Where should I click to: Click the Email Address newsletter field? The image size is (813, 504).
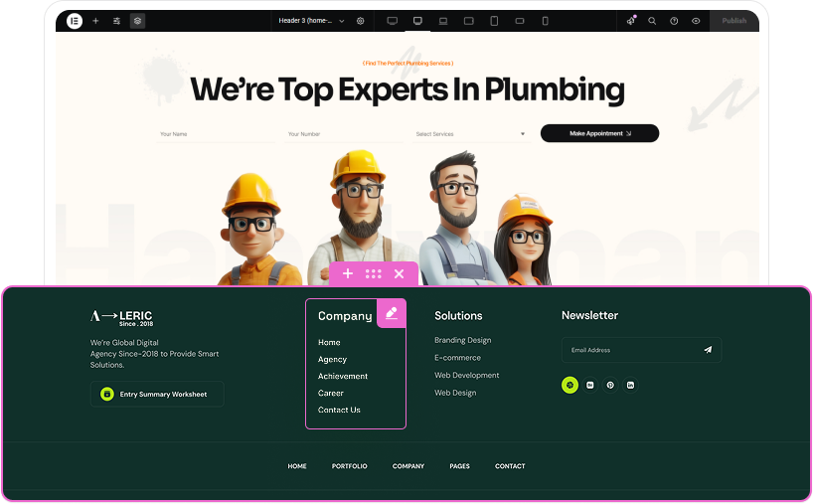[626, 350]
